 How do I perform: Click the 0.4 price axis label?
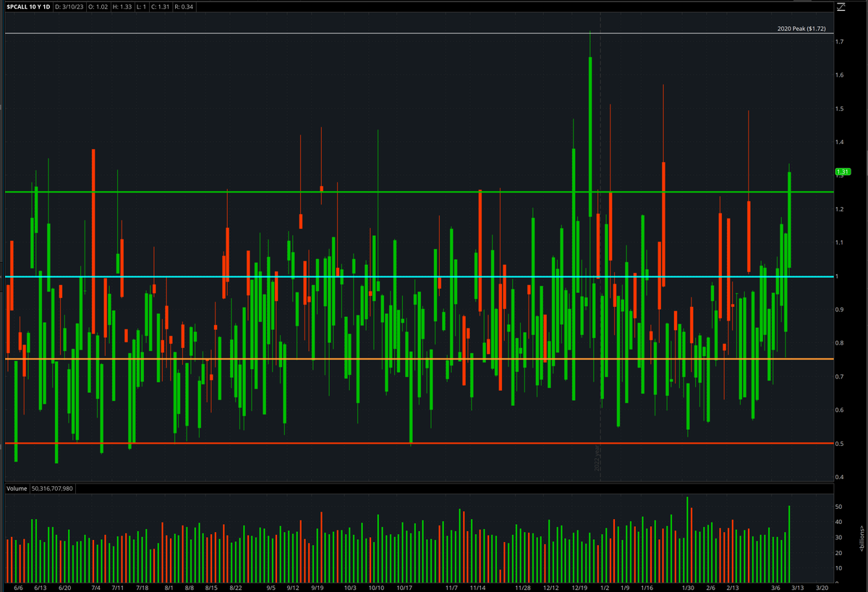click(838, 477)
